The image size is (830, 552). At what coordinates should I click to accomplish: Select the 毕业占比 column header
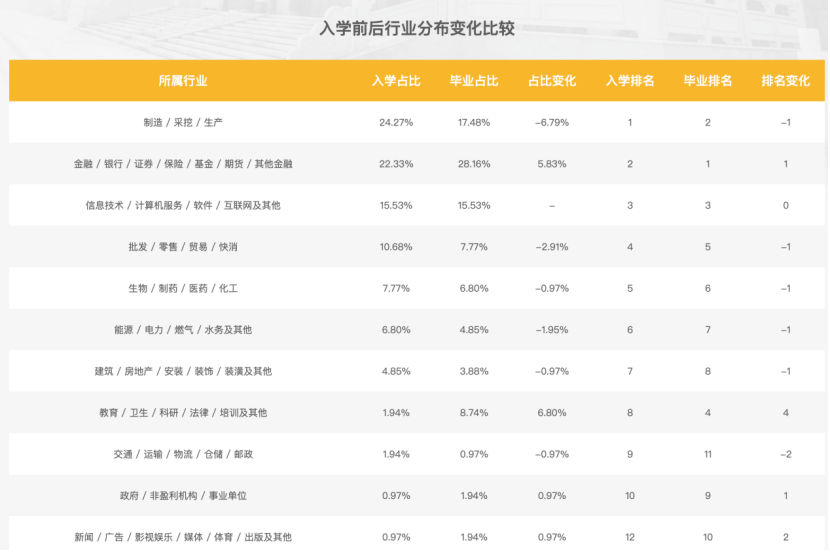click(x=474, y=81)
